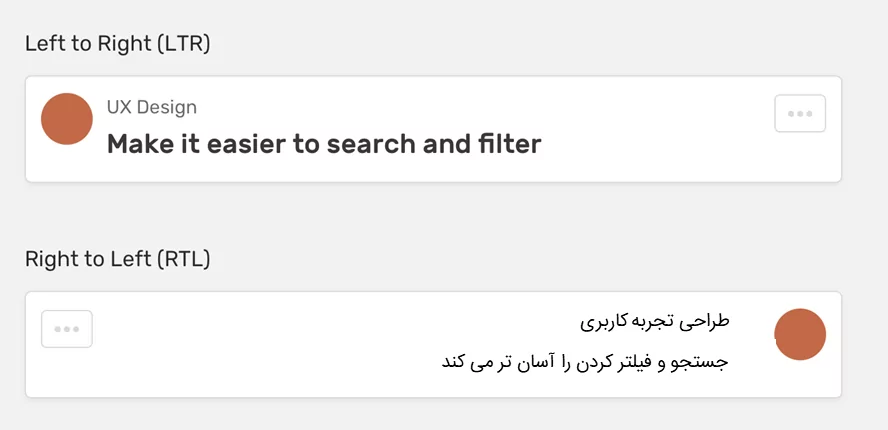Viewport: 888px width, 430px height.
Task: Click the orange avatar on the RTL card
Action: (800, 334)
